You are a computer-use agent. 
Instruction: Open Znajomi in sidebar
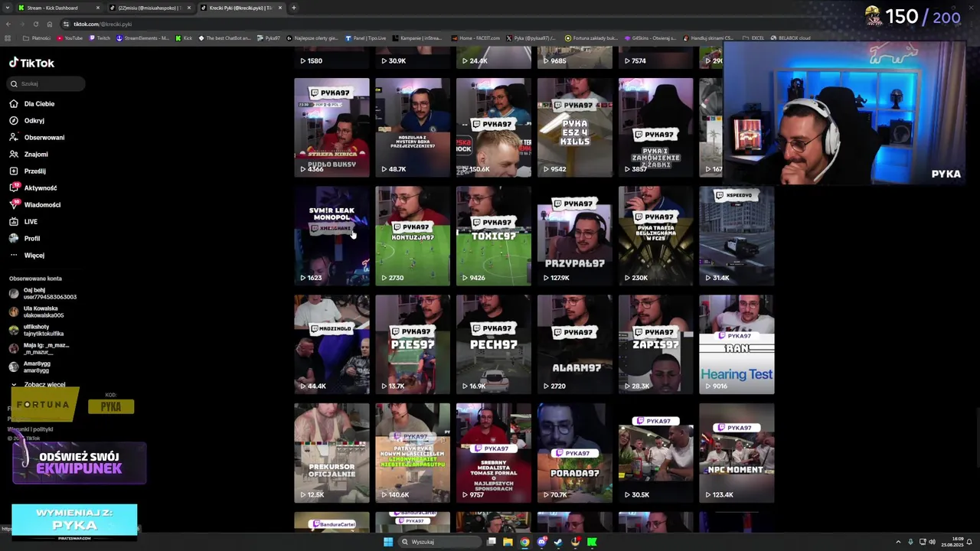pyautogui.click(x=36, y=154)
